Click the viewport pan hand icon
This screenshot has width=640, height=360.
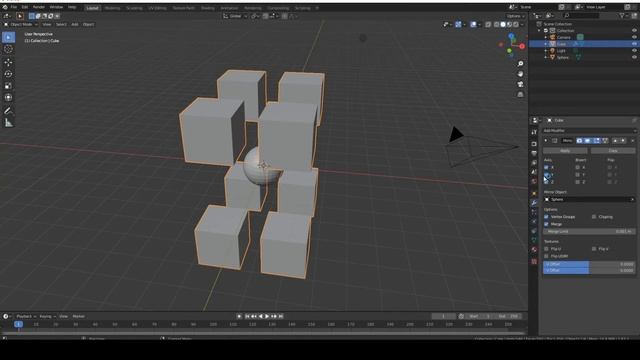[x=520, y=74]
